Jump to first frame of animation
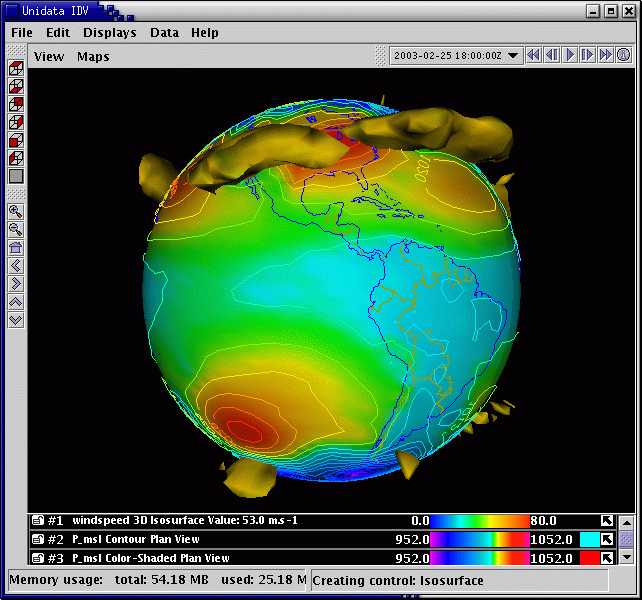The height and width of the screenshot is (600, 642). pos(534,55)
